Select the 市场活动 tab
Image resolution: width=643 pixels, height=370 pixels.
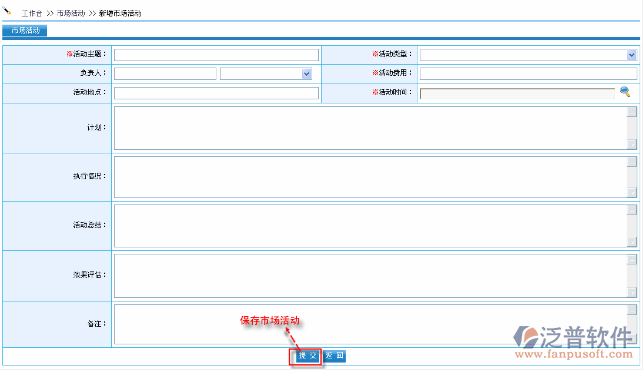[x=25, y=30]
